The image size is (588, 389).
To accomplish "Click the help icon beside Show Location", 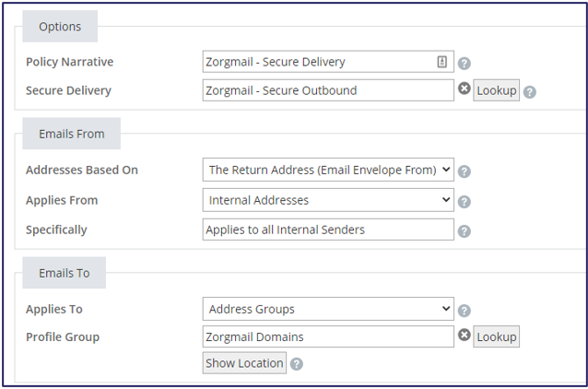I will tap(297, 364).
